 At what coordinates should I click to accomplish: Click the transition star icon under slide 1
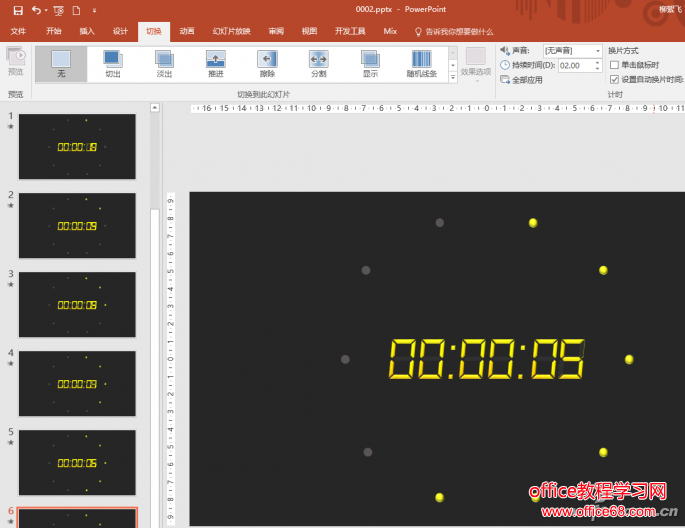(11, 127)
